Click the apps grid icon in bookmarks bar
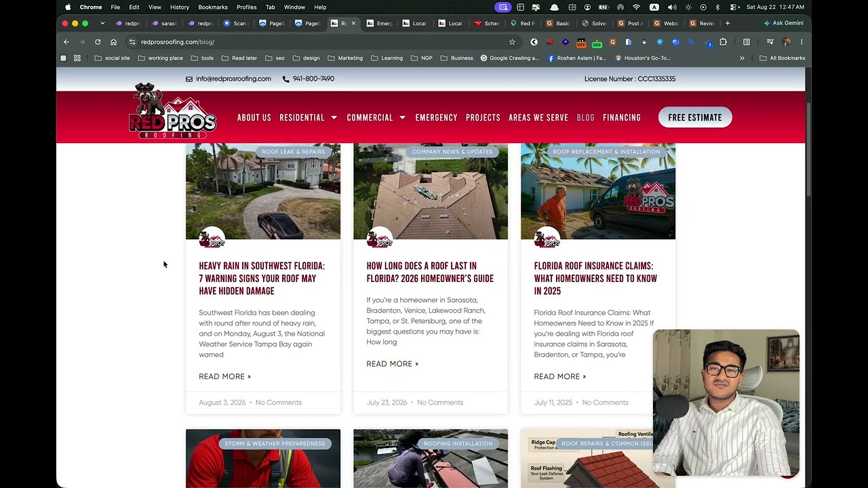The height and width of the screenshot is (488, 868). [77, 58]
